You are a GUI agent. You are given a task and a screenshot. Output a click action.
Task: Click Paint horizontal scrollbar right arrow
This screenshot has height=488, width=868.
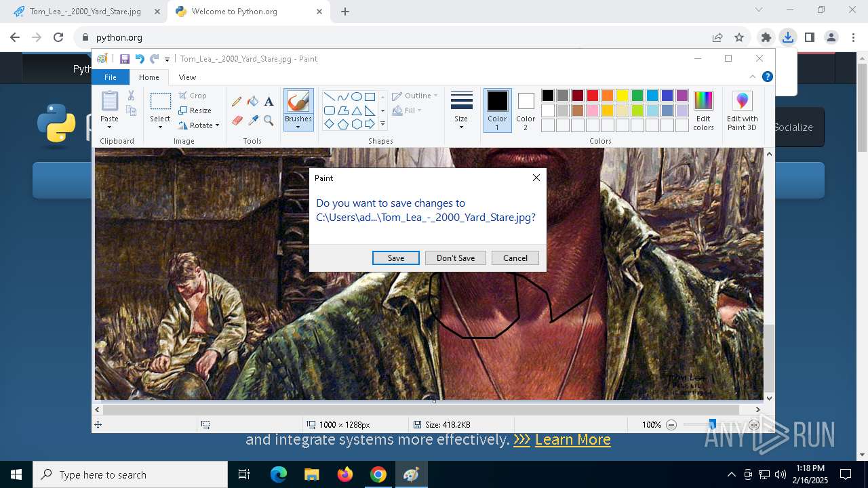tap(758, 409)
